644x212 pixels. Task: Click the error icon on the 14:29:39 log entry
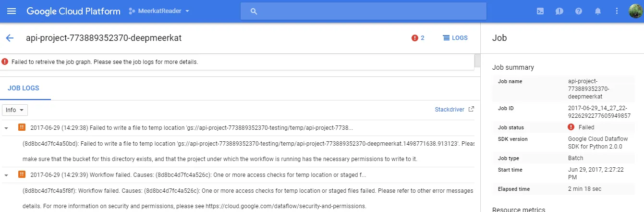pyautogui.click(x=22, y=175)
